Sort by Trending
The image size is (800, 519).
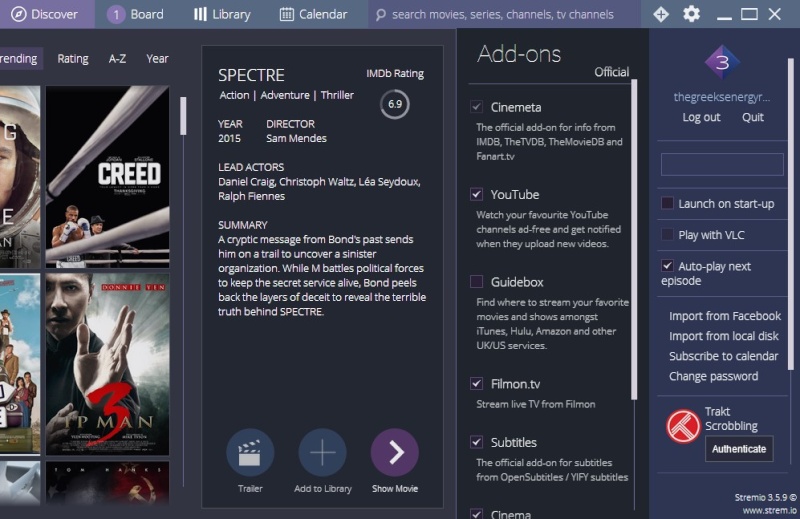point(19,59)
